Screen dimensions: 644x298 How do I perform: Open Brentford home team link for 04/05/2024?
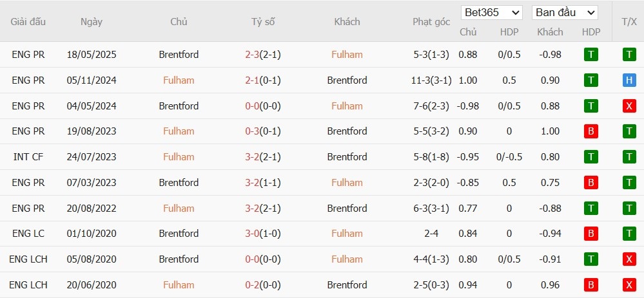tap(179, 106)
